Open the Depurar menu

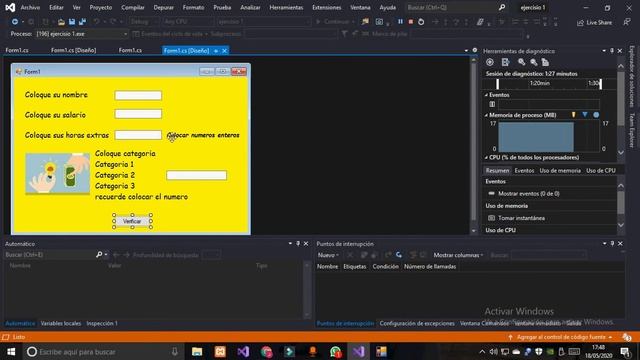163,7
